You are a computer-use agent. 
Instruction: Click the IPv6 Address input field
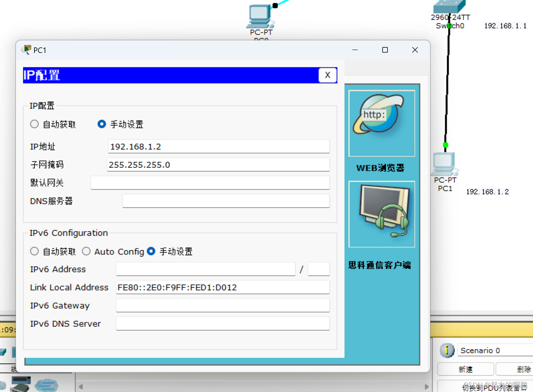pos(206,269)
